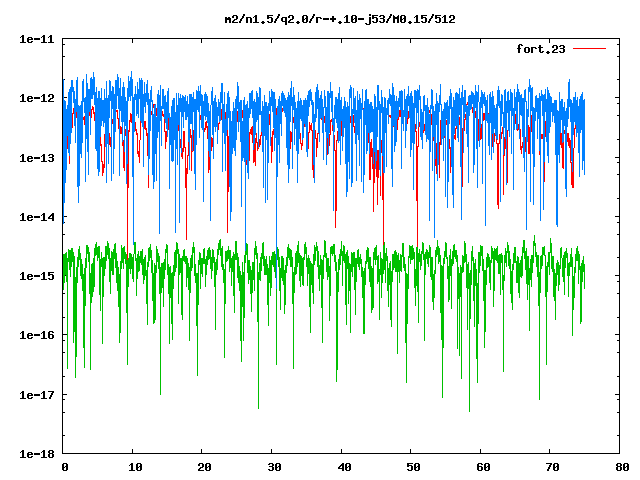Click the x-axis label 20
The width and height of the screenshot is (640, 480).
click(x=204, y=467)
